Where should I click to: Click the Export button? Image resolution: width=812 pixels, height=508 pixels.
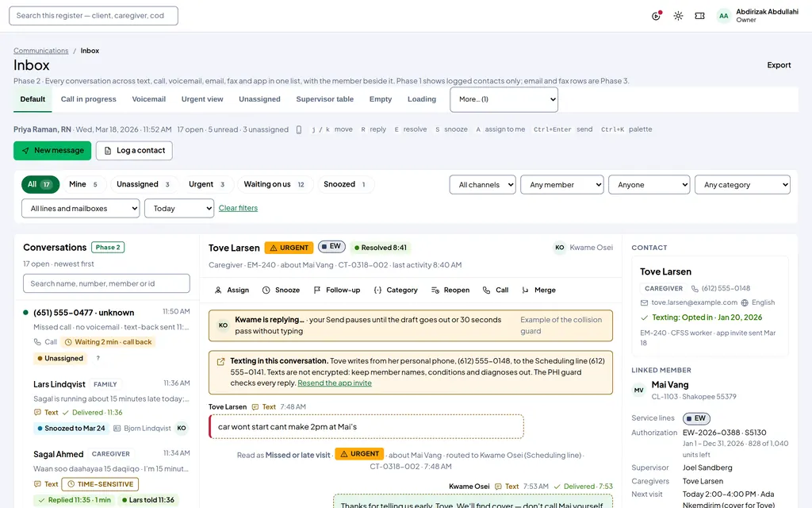779,65
